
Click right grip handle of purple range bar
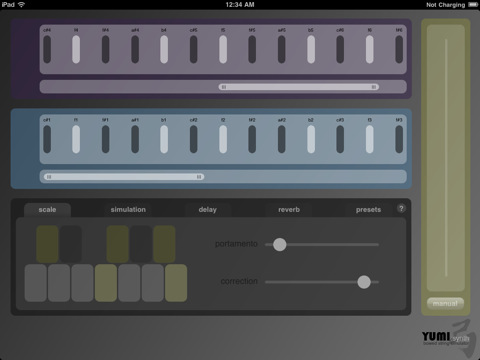click(374, 87)
